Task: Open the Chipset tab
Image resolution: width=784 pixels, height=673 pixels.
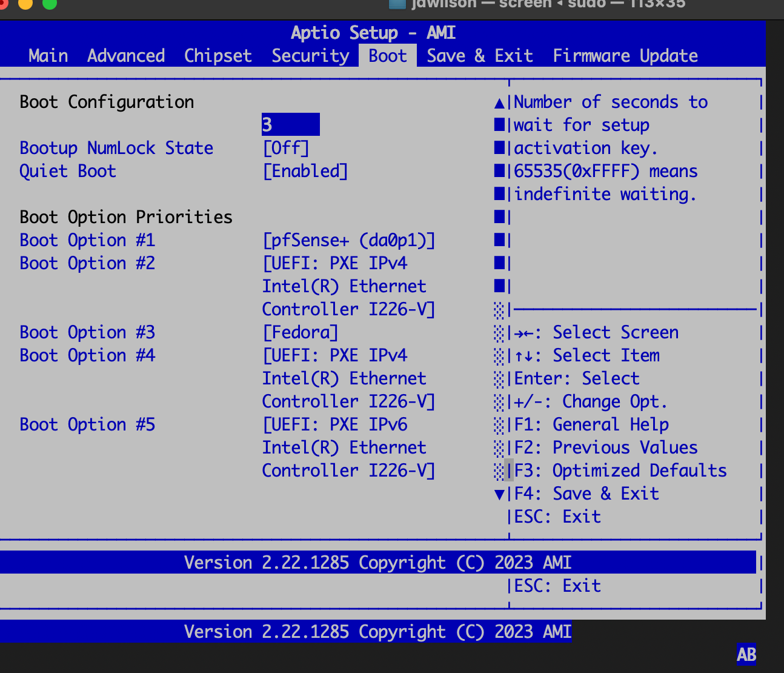Action: (x=218, y=56)
